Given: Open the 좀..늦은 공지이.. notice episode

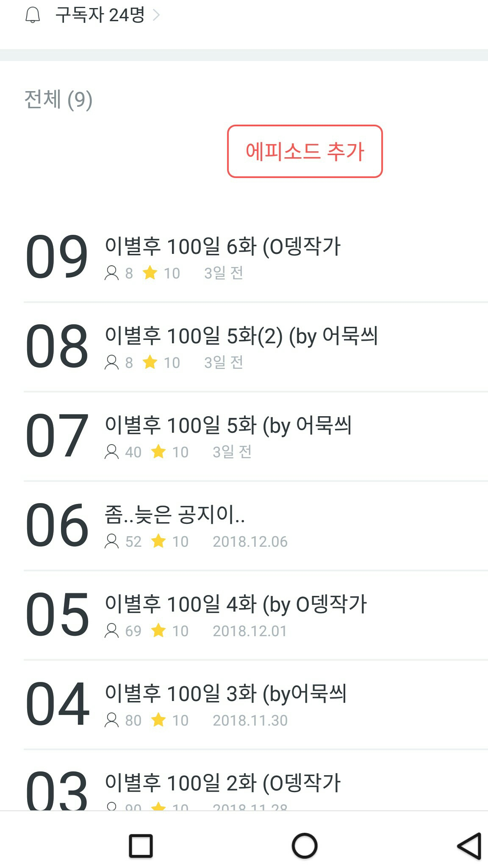Looking at the screenshot, I should coord(175,515).
